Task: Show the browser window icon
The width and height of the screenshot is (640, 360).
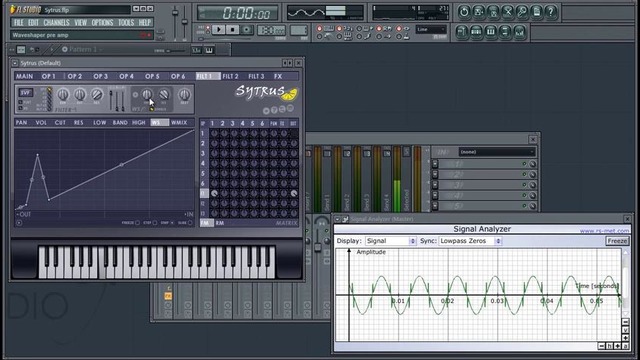Action: (505, 32)
